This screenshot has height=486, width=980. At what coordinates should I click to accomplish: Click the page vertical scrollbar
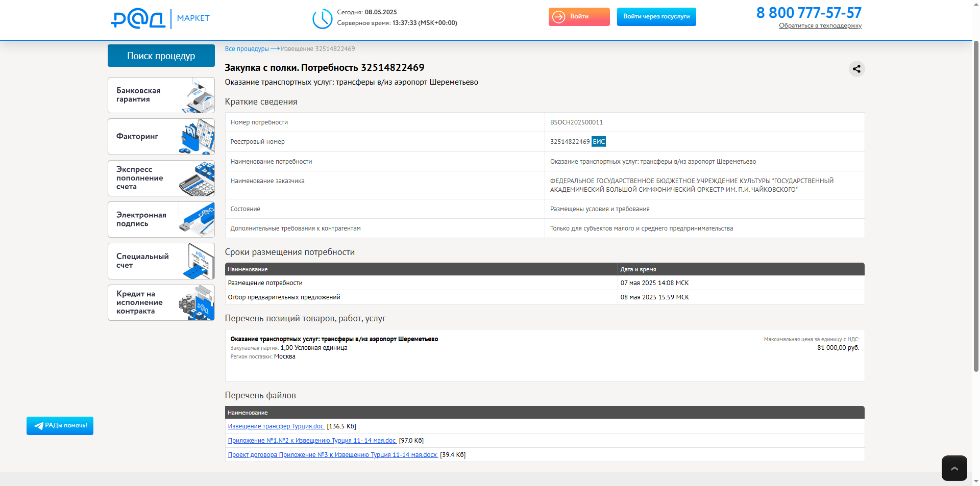point(976,206)
